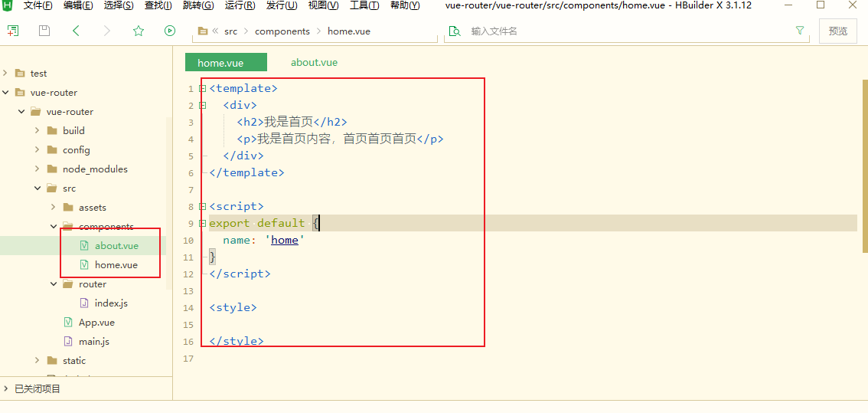Click the bookmark star icon
The width and height of the screenshot is (868, 413).
click(x=139, y=31)
